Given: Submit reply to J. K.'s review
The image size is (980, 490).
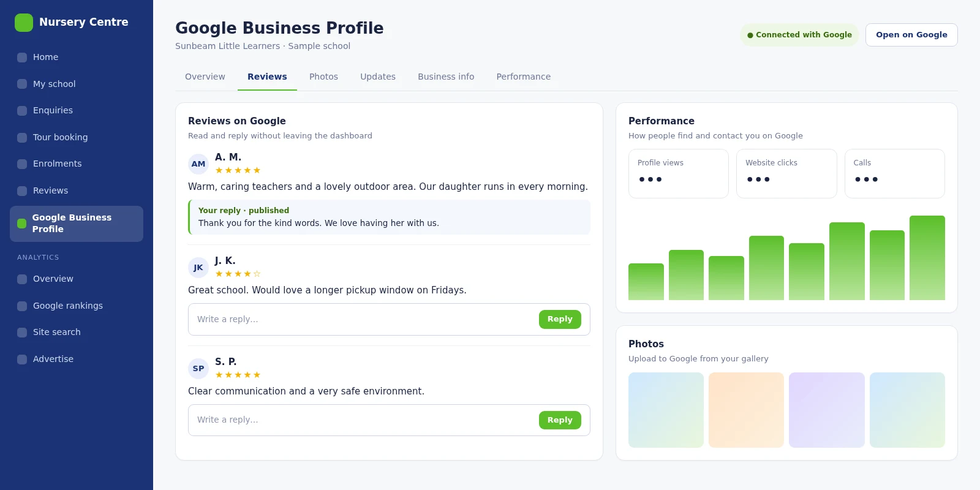Looking at the screenshot, I should [x=560, y=319].
